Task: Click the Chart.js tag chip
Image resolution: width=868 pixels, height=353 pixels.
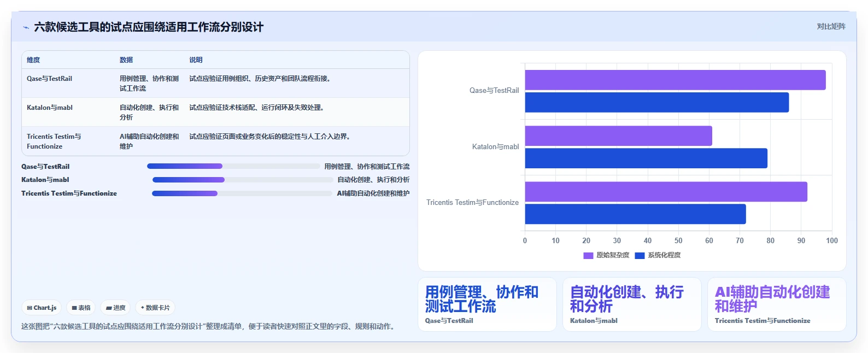Action: tap(42, 308)
